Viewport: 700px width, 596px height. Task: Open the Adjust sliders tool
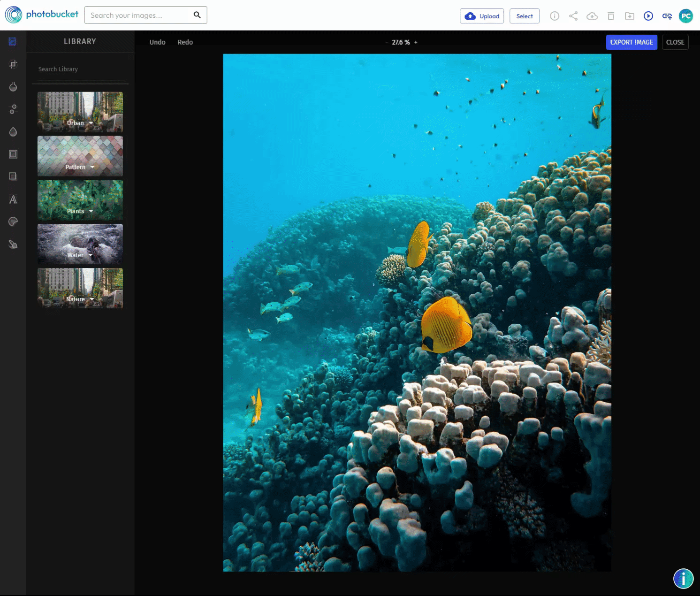pyautogui.click(x=13, y=109)
